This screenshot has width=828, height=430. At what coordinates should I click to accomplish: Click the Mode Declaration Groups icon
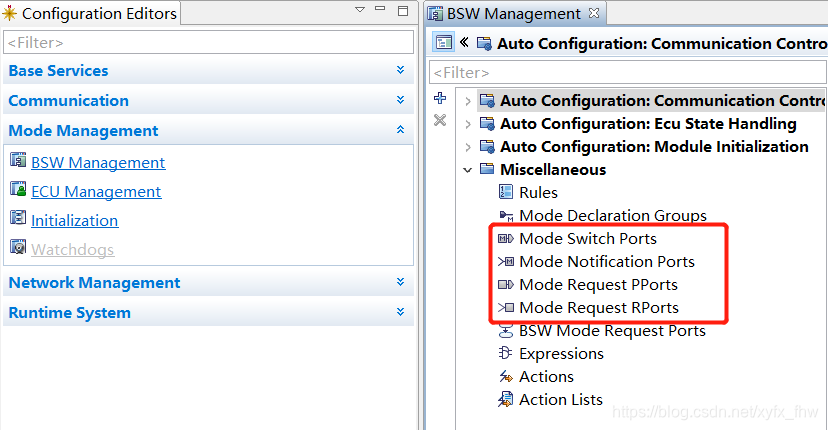click(506, 216)
